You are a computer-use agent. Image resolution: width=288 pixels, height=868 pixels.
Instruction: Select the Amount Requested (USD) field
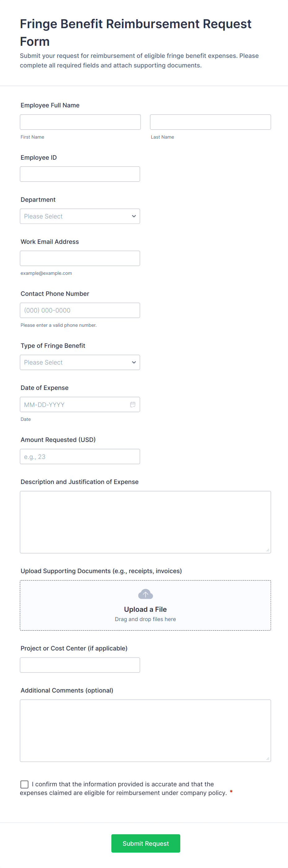click(80, 456)
